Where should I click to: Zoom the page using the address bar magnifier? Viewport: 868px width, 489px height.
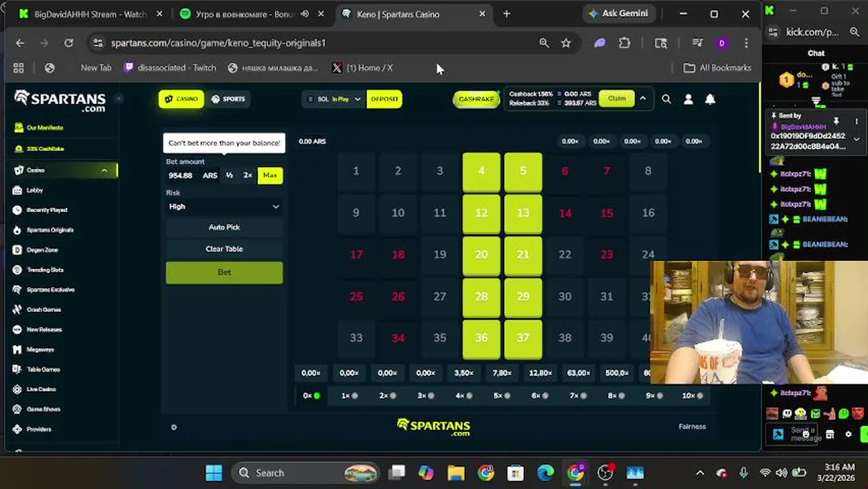[544, 43]
